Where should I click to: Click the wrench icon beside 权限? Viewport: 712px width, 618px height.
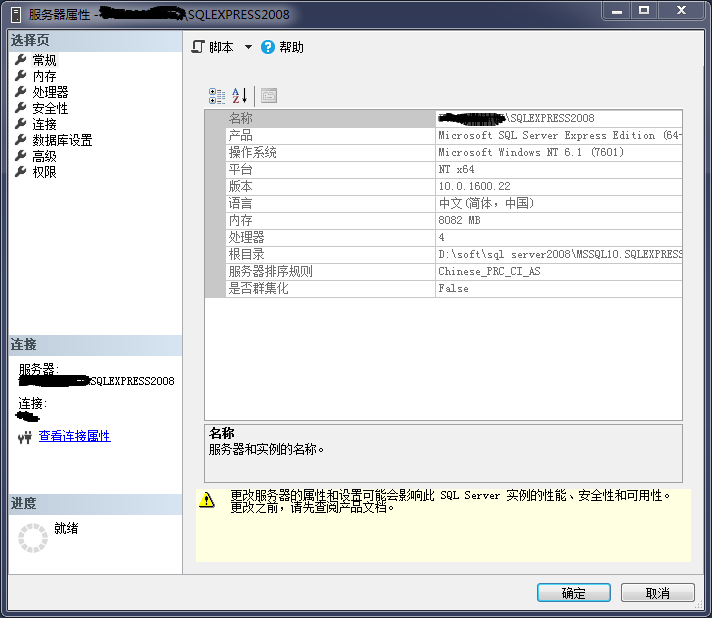point(20,172)
